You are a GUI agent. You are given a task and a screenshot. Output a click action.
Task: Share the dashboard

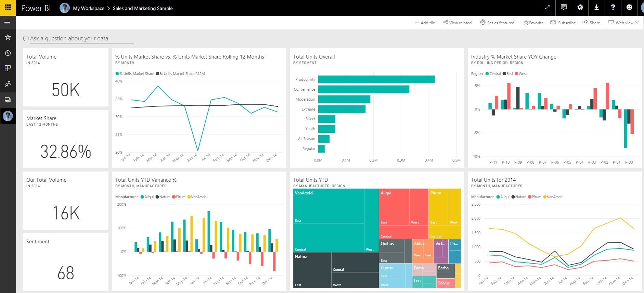pyautogui.click(x=591, y=23)
